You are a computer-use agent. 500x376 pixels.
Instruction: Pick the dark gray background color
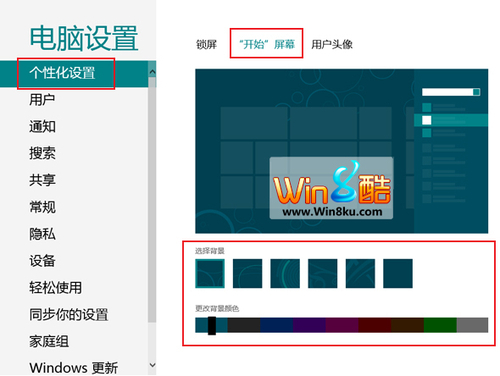(x=244, y=325)
